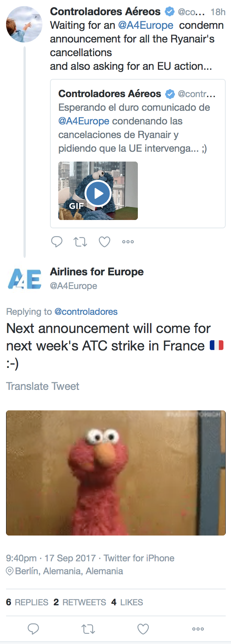Image resolution: width=231 pixels, height=644 pixels.
Task: View the 6 Replies list
Action: pyautogui.click(x=27, y=602)
